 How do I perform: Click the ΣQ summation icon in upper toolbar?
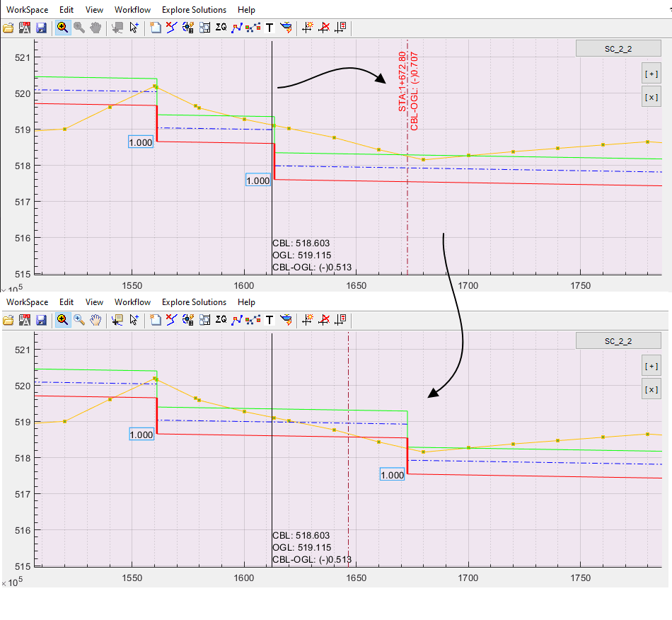click(221, 28)
